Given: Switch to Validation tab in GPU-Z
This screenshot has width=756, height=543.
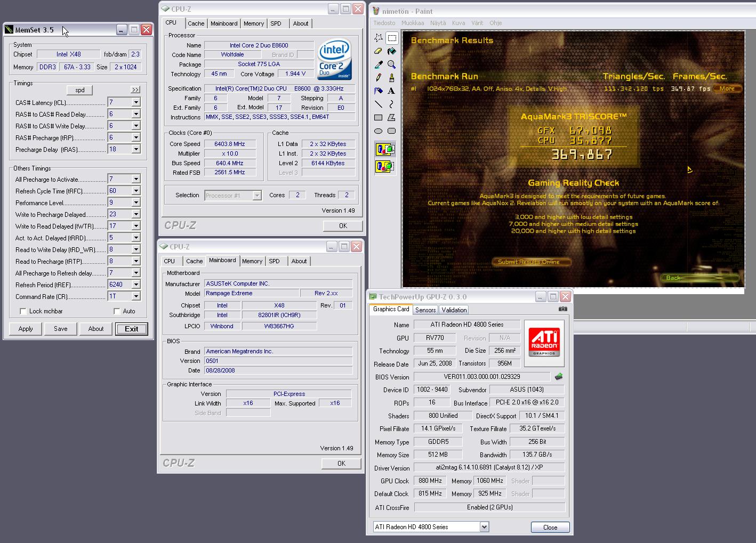Looking at the screenshot, I should pyautogui.click(x=454, y=310).
